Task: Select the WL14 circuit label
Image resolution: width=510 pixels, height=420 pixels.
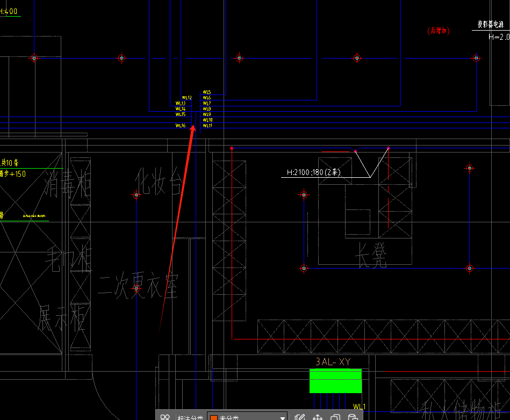Action: [x=181, y=109]
